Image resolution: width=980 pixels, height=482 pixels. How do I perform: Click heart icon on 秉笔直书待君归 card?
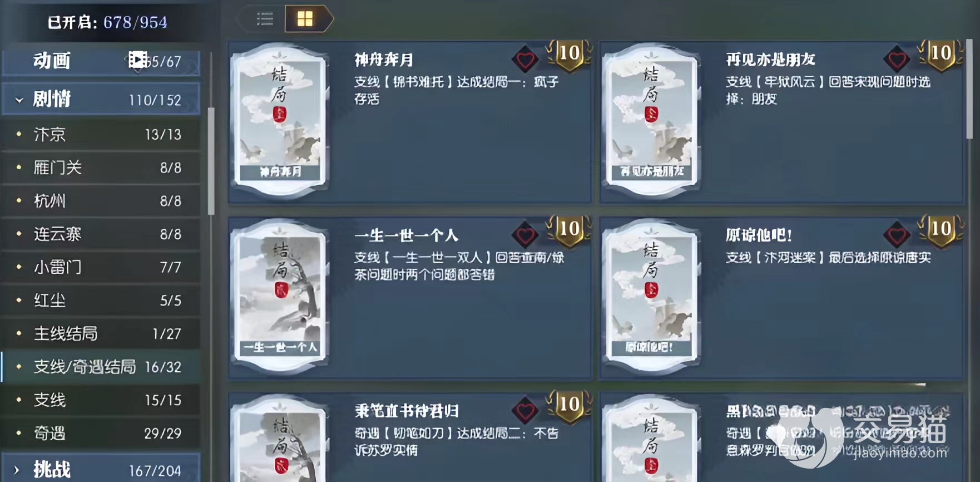[525, 411]
